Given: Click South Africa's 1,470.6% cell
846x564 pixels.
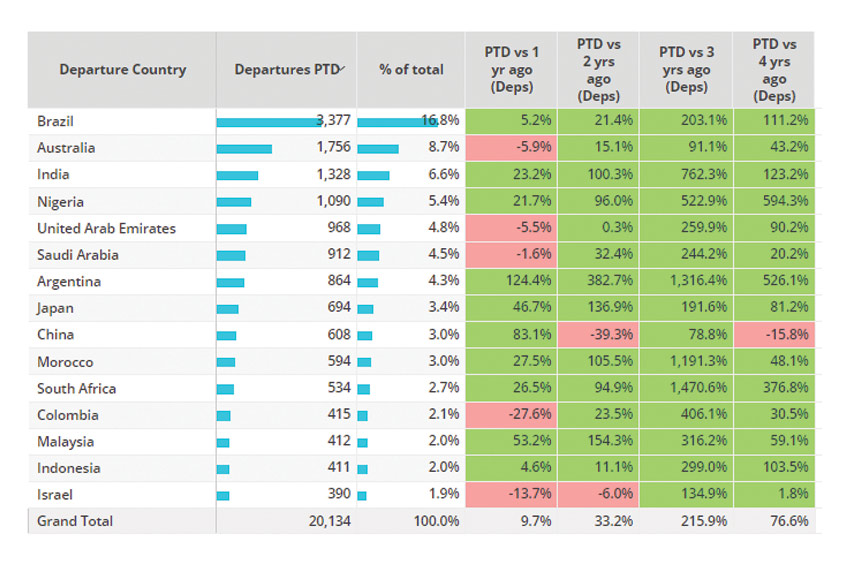Looking at the screenshot, I should click(685, 388).
